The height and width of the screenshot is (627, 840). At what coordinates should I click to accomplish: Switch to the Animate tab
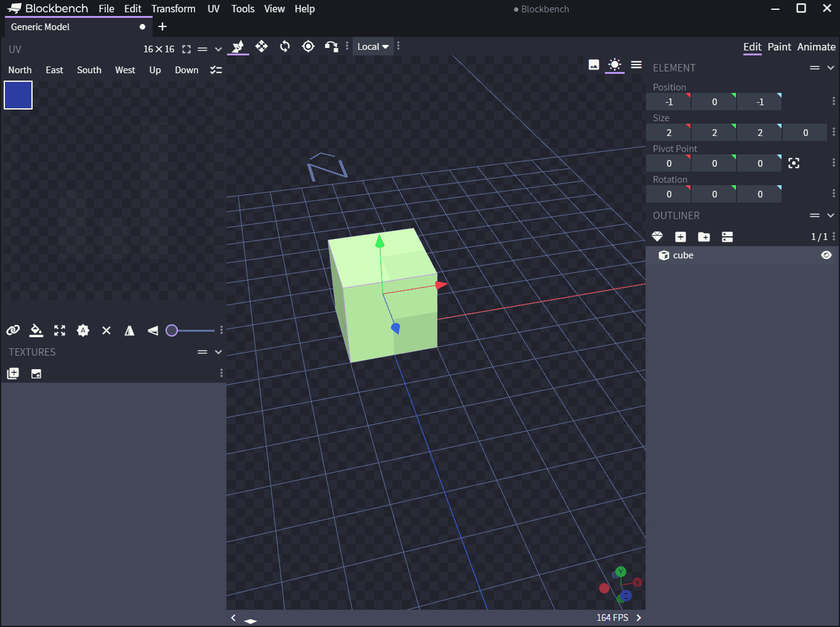tap(816, 47)
